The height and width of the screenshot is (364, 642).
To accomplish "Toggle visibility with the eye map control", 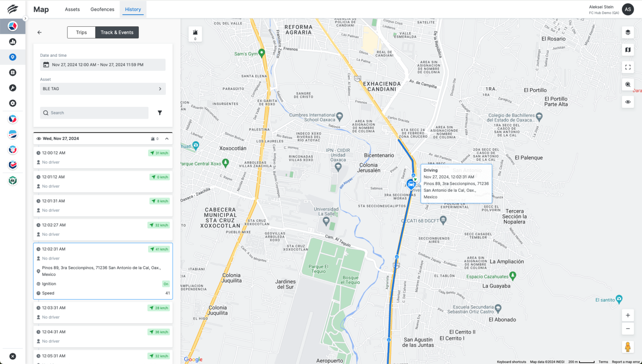I will point(627,101).
